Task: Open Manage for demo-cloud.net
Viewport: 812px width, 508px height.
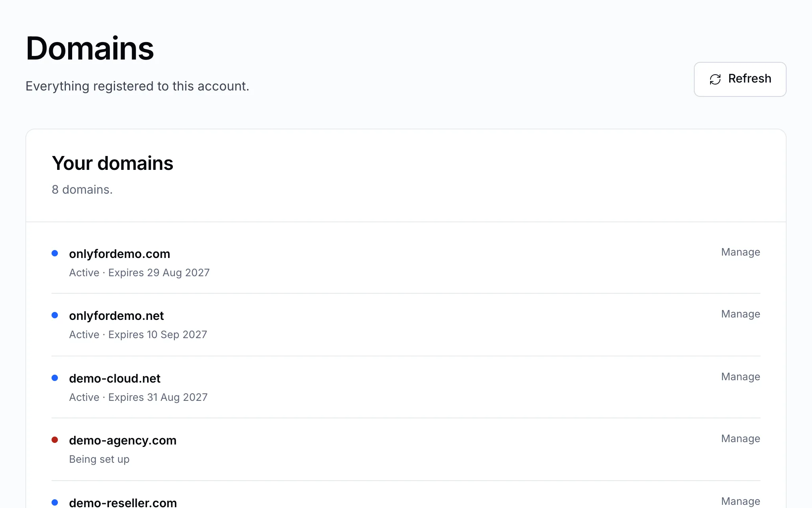Action: pos(740,377)
